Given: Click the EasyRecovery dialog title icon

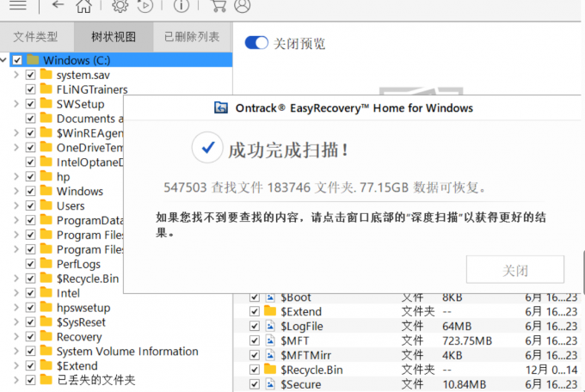Looking at the screenshot, I should (x=221, y=107).
